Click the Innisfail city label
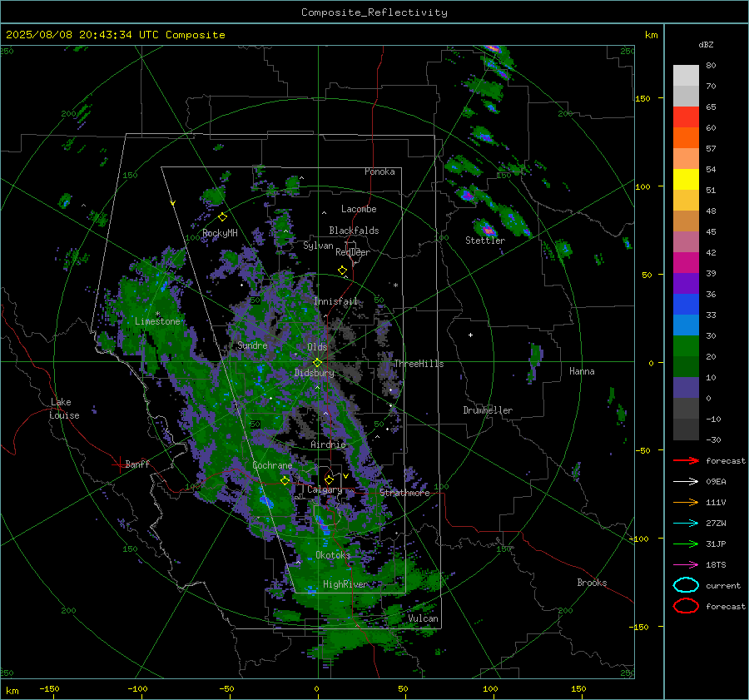Screen dimensions: 749x700 (336, 301)
